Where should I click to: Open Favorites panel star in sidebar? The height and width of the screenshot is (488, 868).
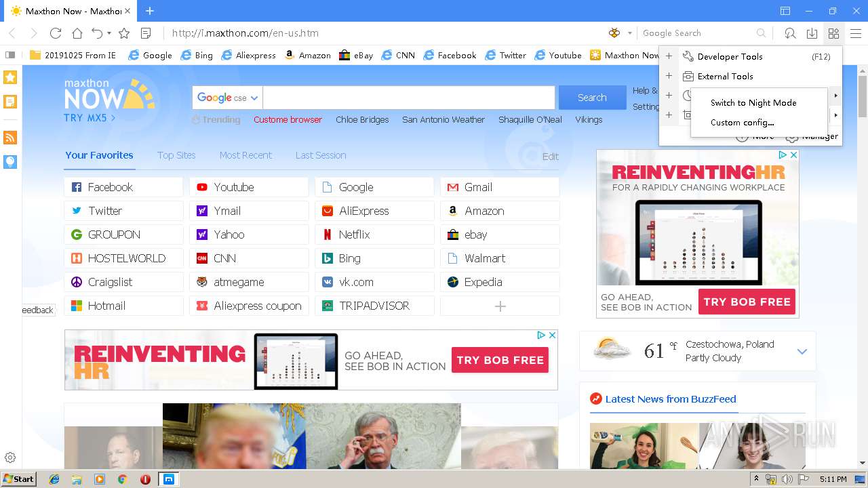click(x=10, y=77)
